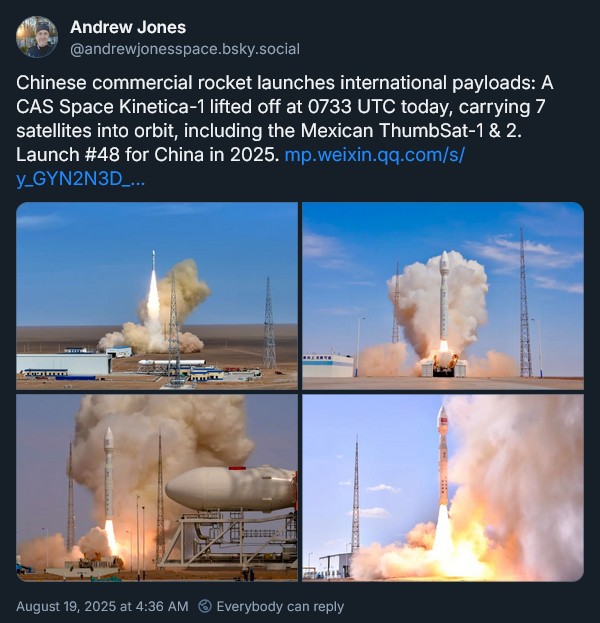Visit the @andrewjonesspace.bsky.social handle
The image size is (600, 623).
(185, 49)
